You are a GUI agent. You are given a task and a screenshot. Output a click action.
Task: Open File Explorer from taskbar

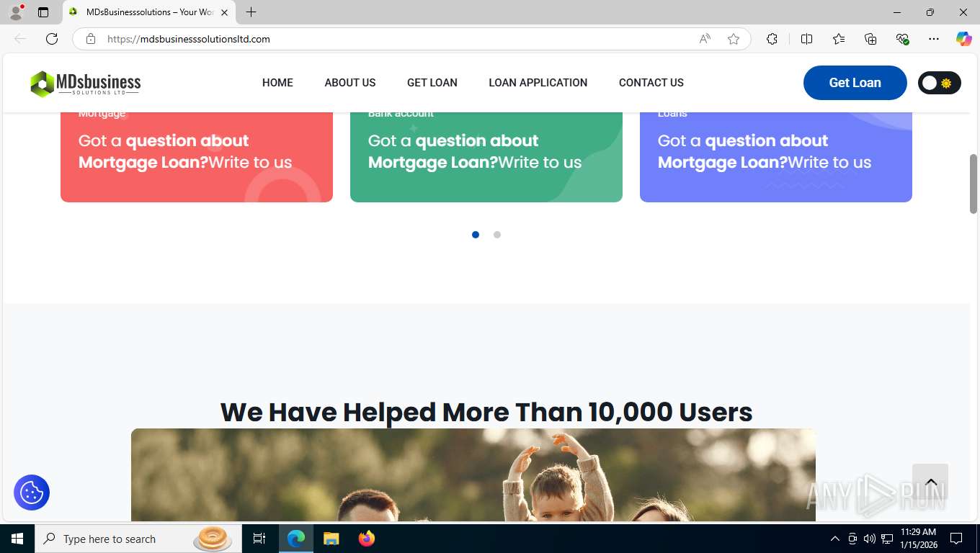331,539
